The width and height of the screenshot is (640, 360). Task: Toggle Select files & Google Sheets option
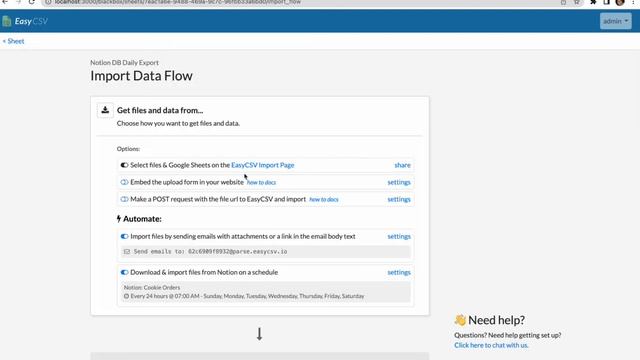[124, 165]
